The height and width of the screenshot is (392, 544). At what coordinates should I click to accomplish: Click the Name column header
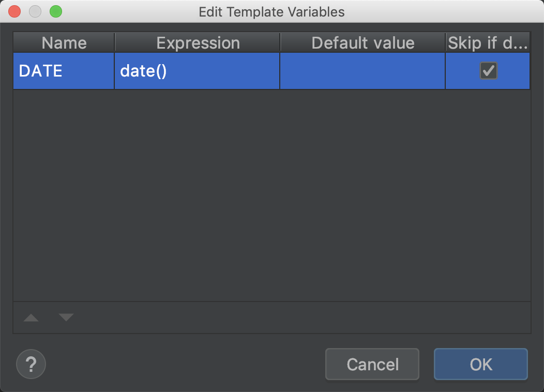coord(64,43)
